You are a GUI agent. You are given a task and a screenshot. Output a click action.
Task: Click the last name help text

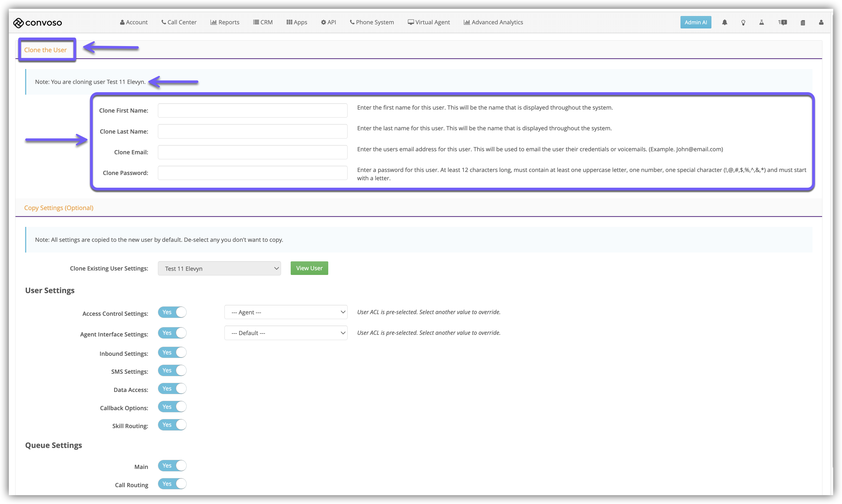coord(484,128)
